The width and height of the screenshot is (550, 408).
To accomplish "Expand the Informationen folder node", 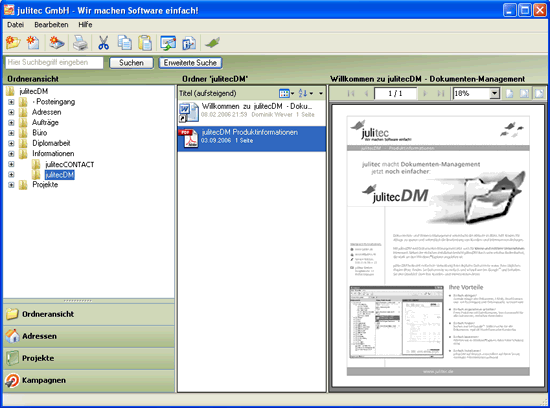I will tap(11, 154).
